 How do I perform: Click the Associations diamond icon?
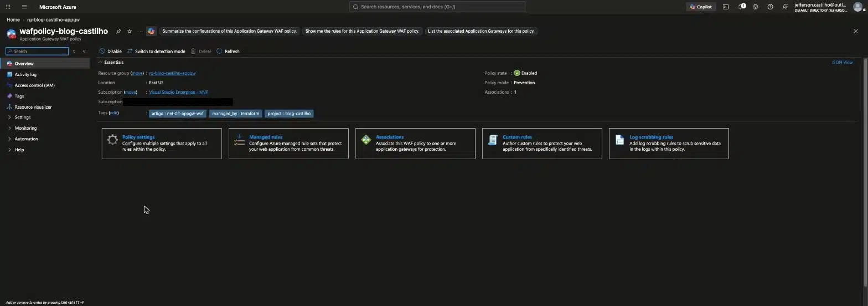[366, 140]
